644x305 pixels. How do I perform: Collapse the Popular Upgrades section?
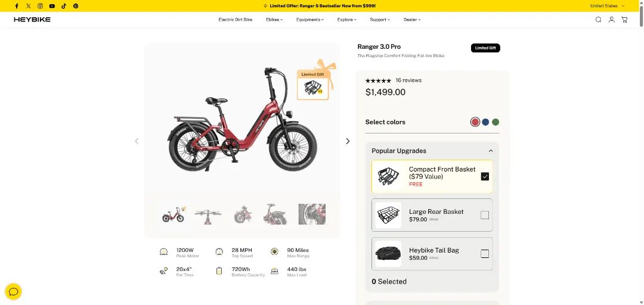491,151
